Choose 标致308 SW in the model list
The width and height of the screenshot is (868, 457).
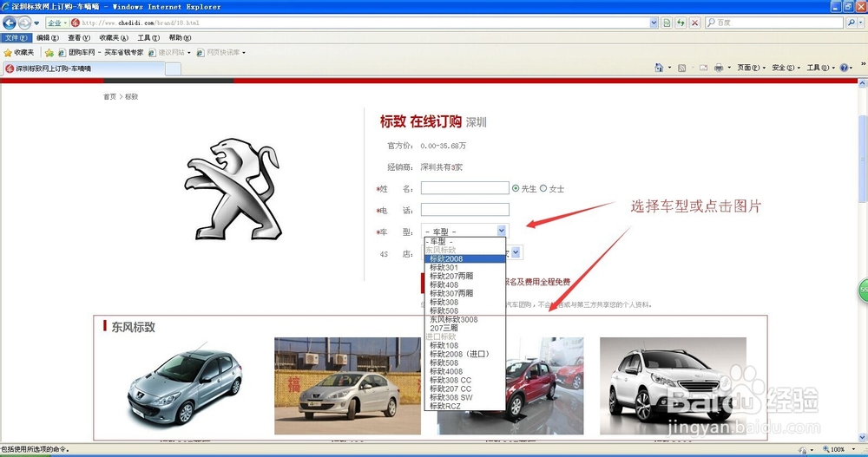(x=465, y=397)
